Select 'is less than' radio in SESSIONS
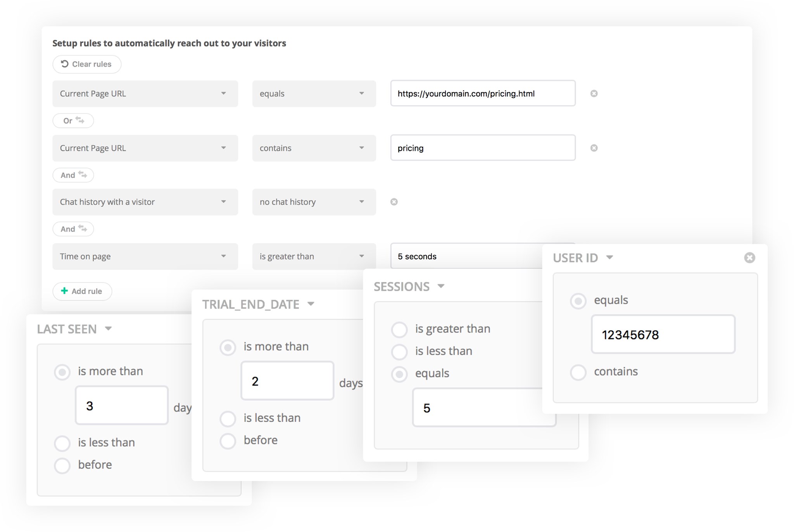The image size is (794, 532). 399,352
